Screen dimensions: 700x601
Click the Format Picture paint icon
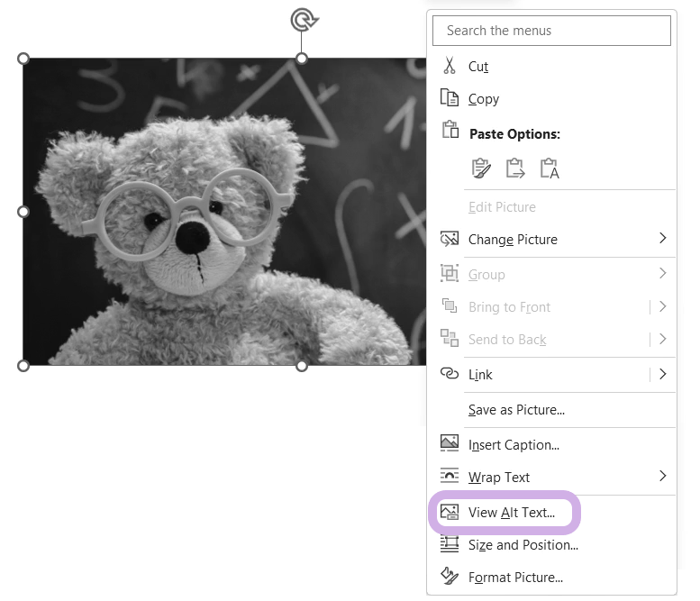(449, 577)
